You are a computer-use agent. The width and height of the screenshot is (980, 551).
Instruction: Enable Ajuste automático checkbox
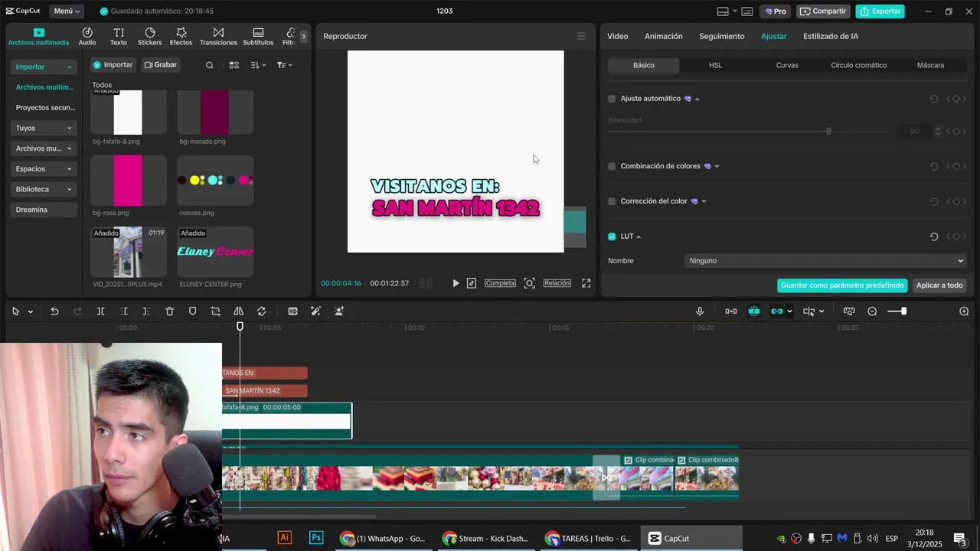[612, 99]
